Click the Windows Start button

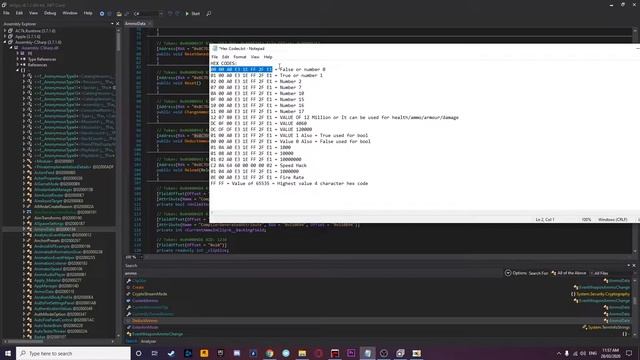point(8,353)
